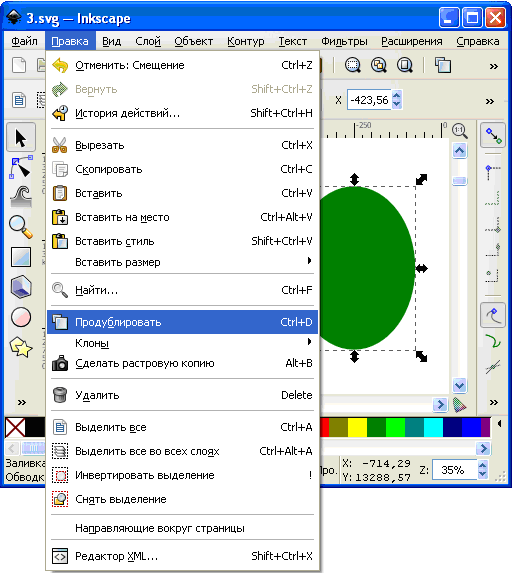Choose Скопировать menu entry
Screen dimensions: 513x573
pyautogui.click(x=182, y=169)
